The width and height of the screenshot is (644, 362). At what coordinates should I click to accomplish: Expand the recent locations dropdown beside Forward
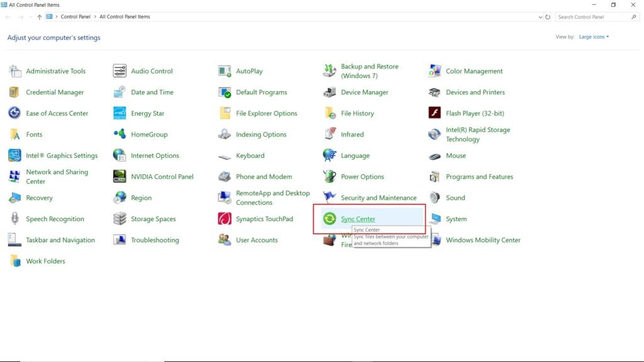30,17
